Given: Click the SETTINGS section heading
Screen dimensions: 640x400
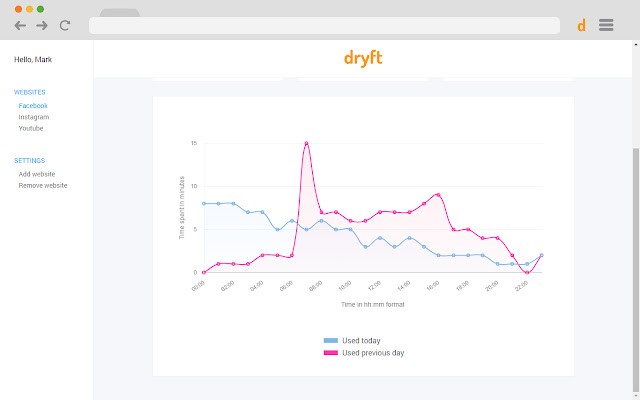Looking at the screenshot, I should (x=29, y=160).
